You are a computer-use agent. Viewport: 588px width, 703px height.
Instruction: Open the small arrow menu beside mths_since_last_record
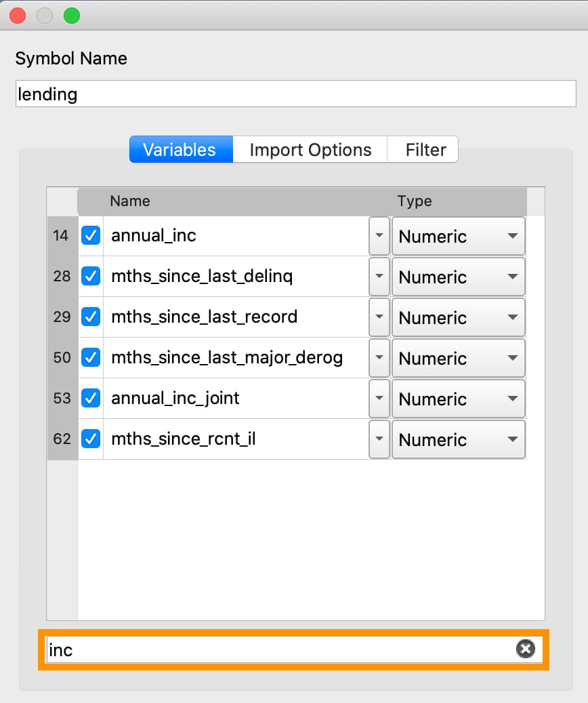(x=379, y=317)
